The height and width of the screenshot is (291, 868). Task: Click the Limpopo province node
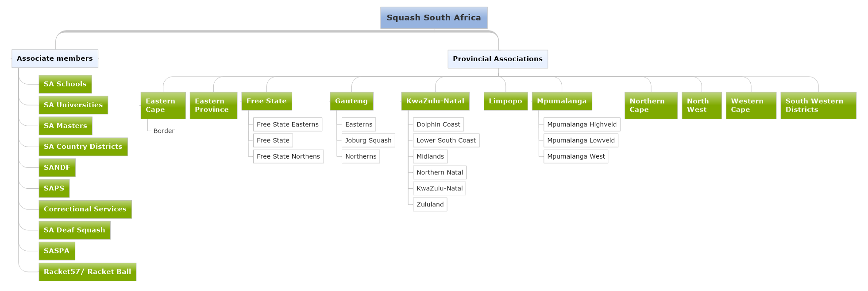pos(505,101)
